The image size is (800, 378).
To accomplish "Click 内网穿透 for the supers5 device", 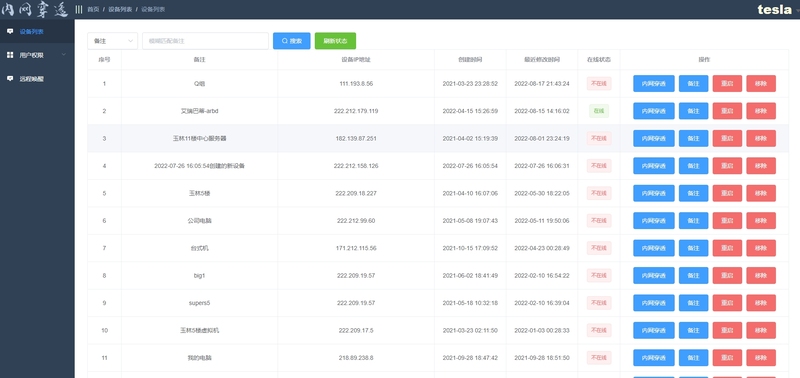I will pos(654,303).
